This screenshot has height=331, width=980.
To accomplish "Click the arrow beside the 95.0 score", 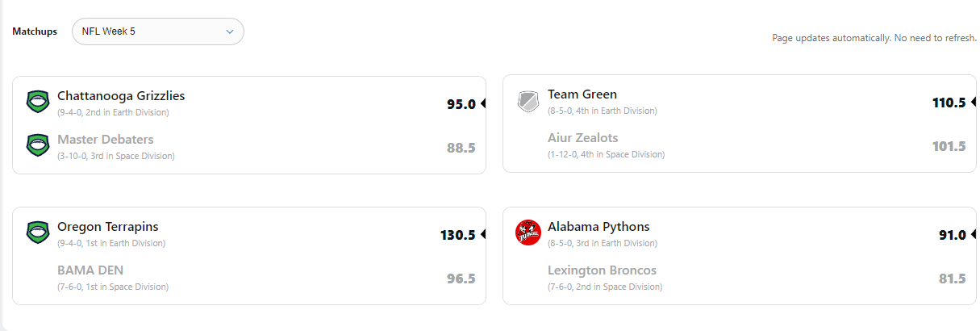I will pyautogui.click(x=483, y=103).
